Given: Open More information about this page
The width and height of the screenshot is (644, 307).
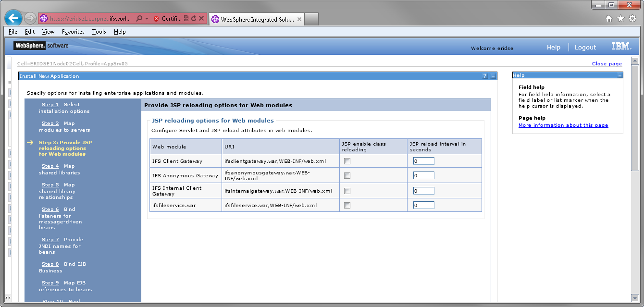Looking at the screenshot, I should tap(563, 125).
